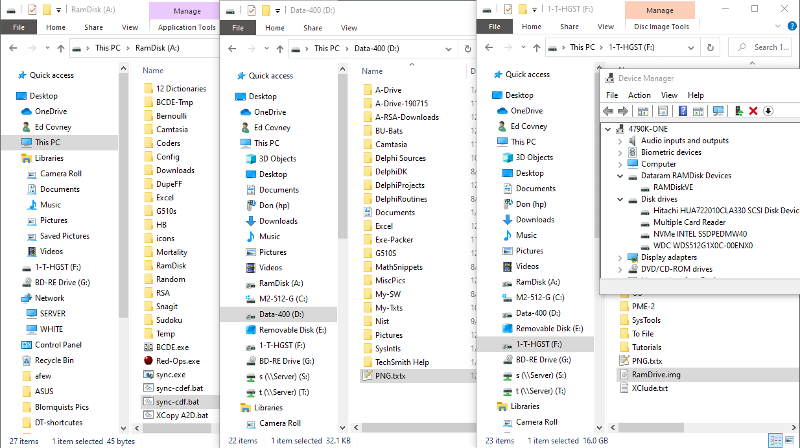The height and width of the screenshot is (448, 800).
Task: Click Name column header in Data-400 file list
Action: pos(372,71)
